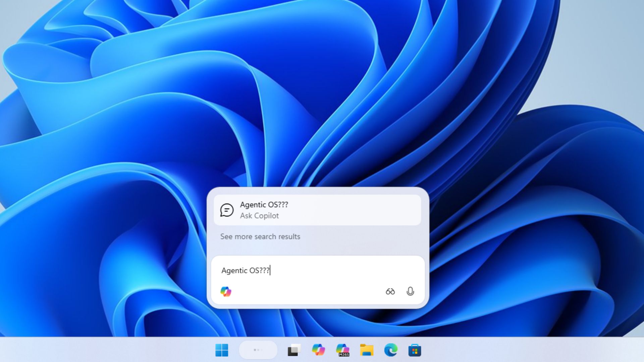644x362 pixels.
Task: Click empty taskbar space left of Start
Action: 101,350
